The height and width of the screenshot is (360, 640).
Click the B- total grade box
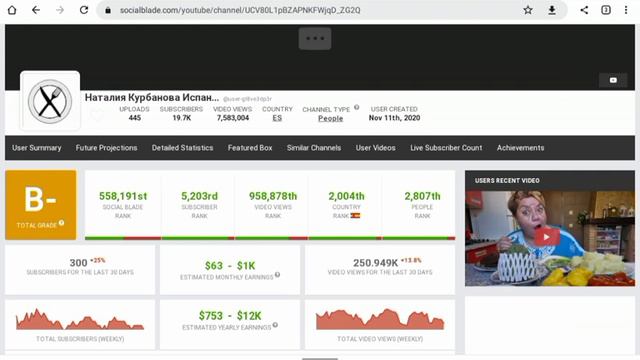pyautogui.click(x=41, y=205)
